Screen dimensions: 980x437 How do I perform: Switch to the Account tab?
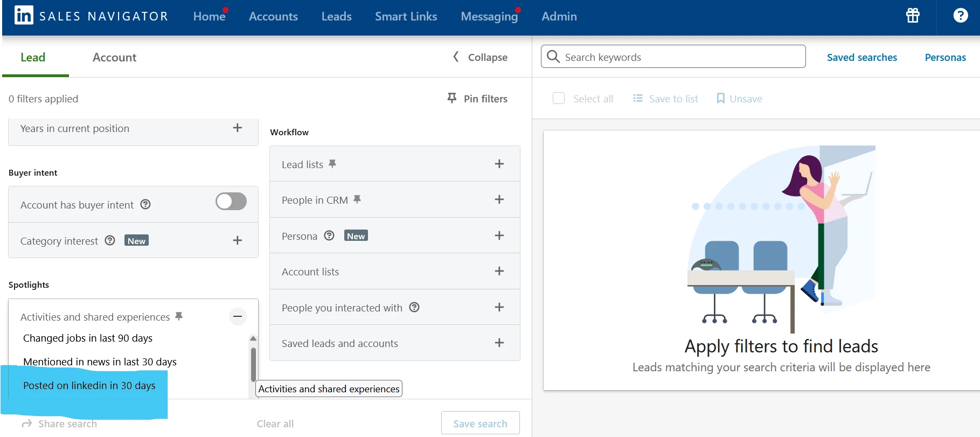[114, 57]
